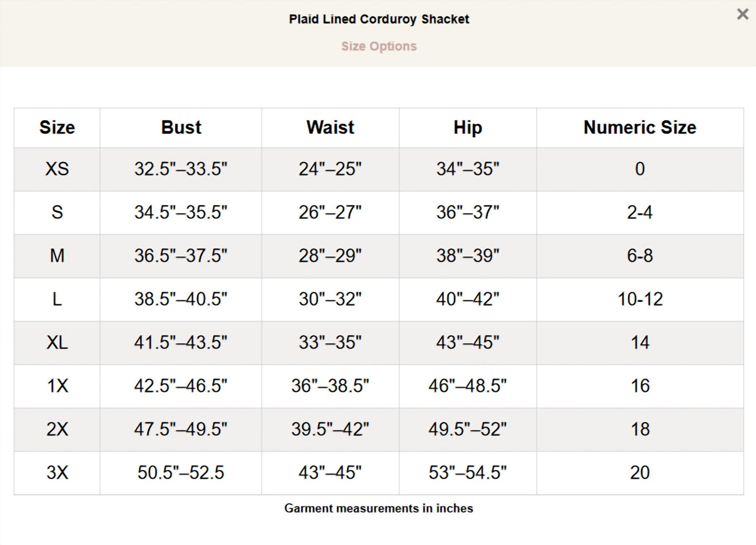Click the Size column header
This screenshot has height=545, width=756.
coord(57,127)
